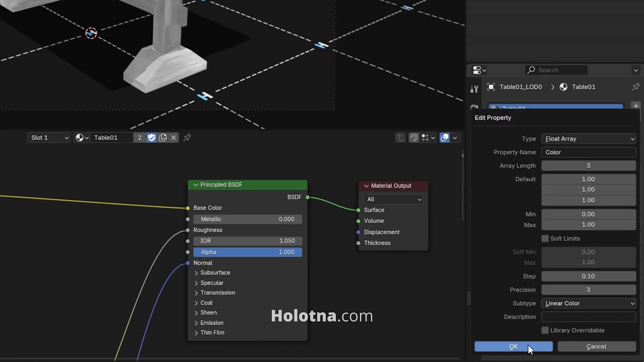644x362 pixels.
Task: Toggle the node editor overlays icon
Action: coord(445,138)
